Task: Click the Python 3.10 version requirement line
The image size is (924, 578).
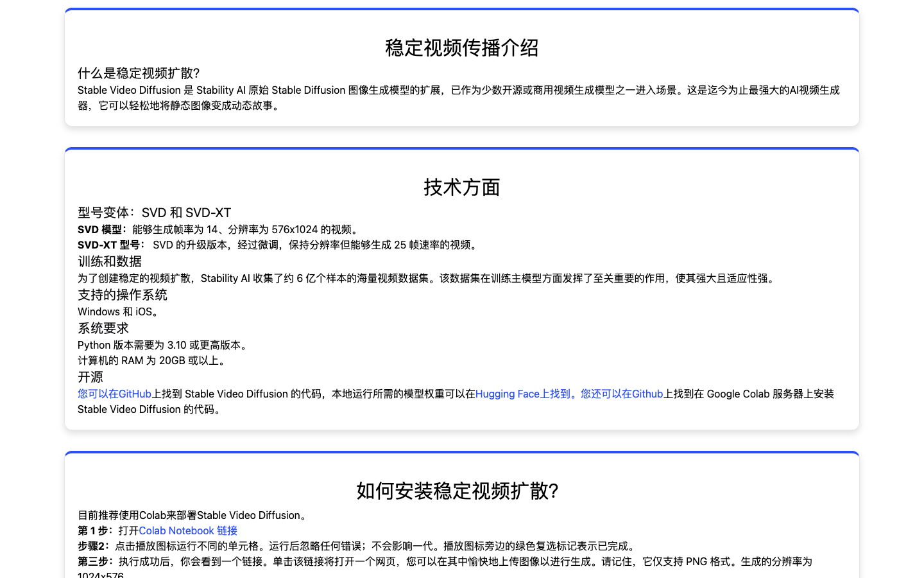Action: (164, 345)
